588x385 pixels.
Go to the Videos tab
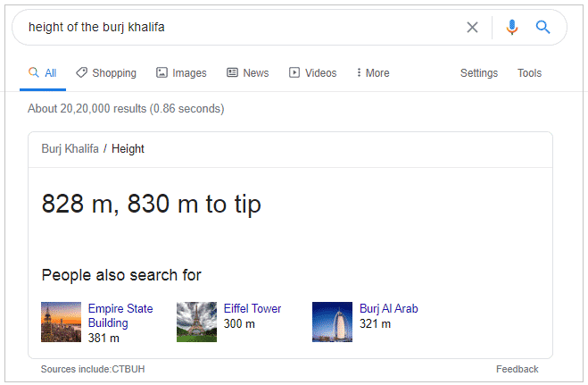click(x=312, y=73)
